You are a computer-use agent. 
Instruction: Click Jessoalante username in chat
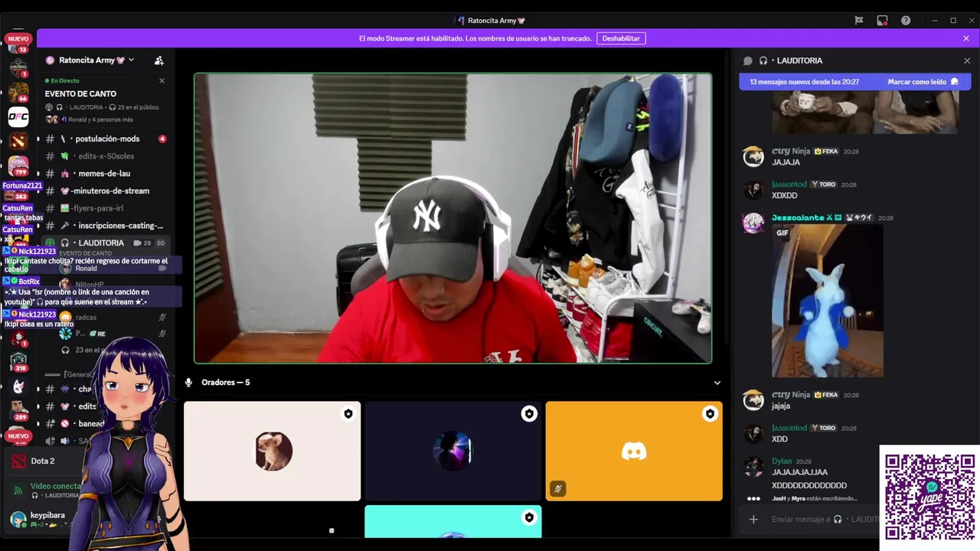click(797, 217)
